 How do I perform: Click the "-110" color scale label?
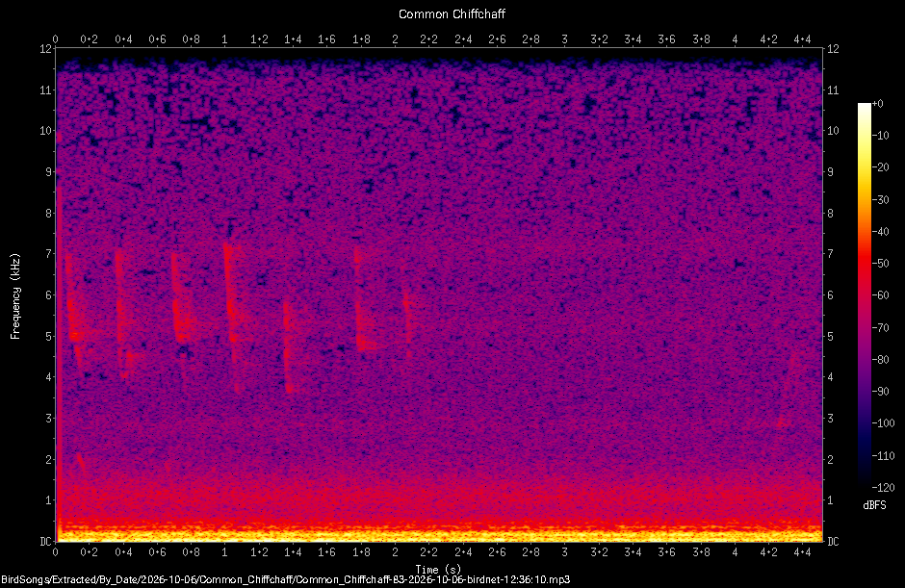pyautogui.click(x=883, y=456)
